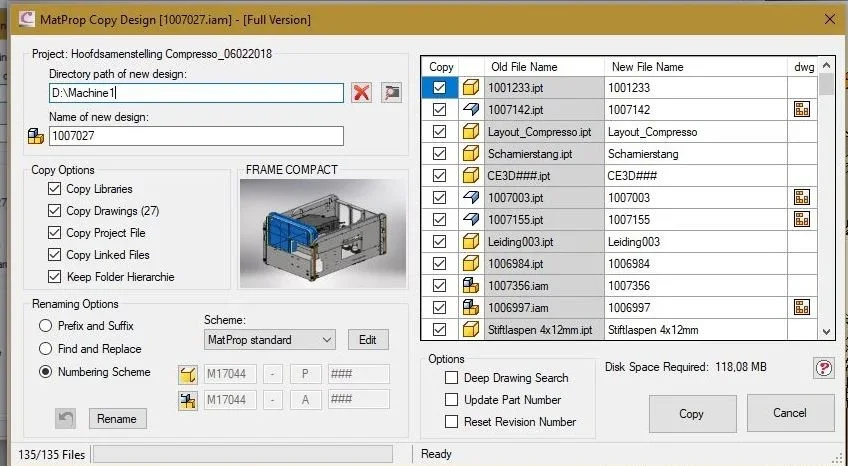Click the dwg icon for 1006997.iam
Image resolution: width=848 pixels, height=466 pixels.
(801, 307)
